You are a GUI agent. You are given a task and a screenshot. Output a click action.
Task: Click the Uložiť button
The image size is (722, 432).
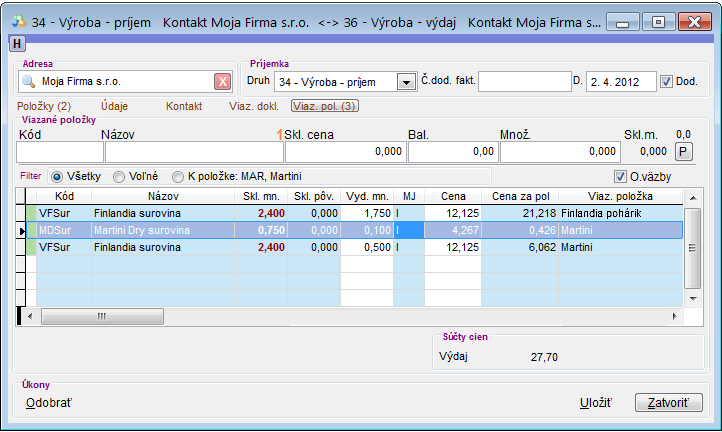coord(596,403)
